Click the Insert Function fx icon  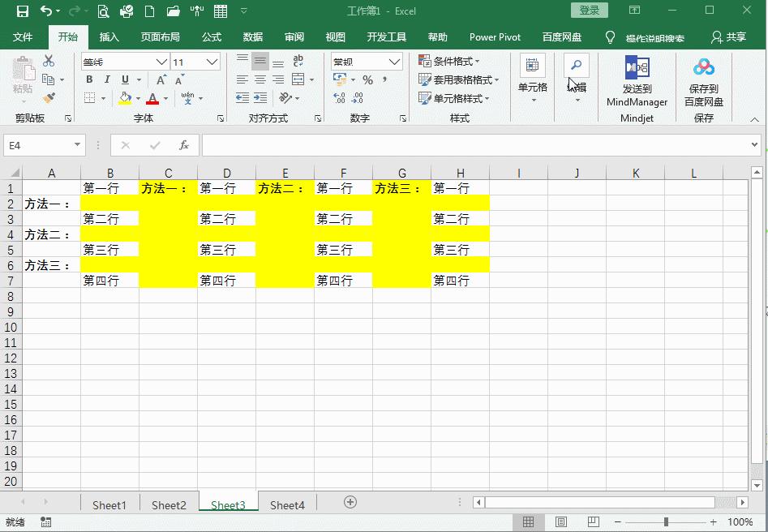[183, 145]
